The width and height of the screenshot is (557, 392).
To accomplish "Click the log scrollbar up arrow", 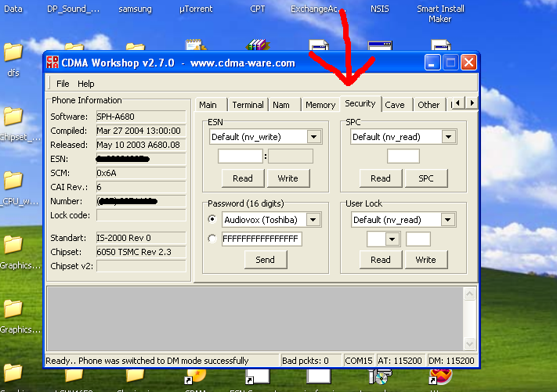I will click(x=469, y=293).
